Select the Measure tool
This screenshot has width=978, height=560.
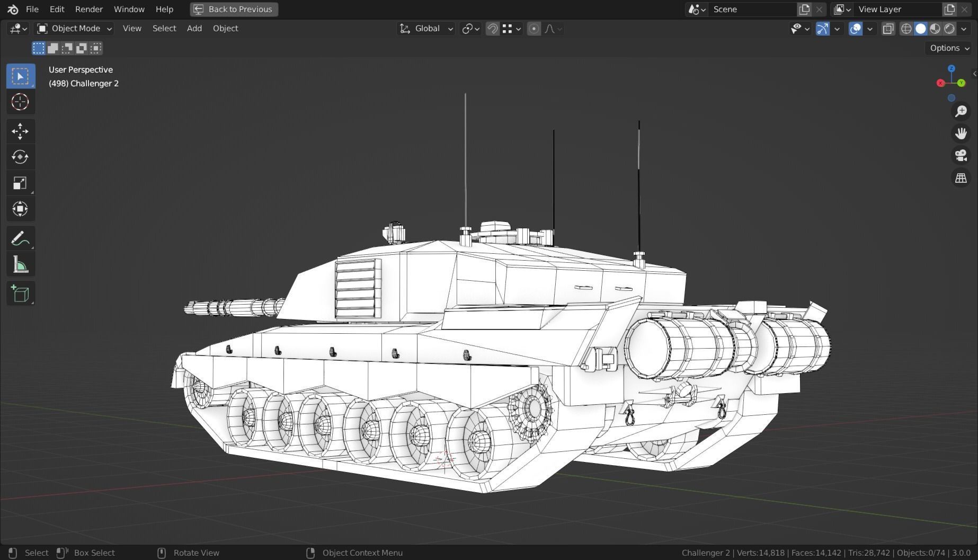coord(20,264)
